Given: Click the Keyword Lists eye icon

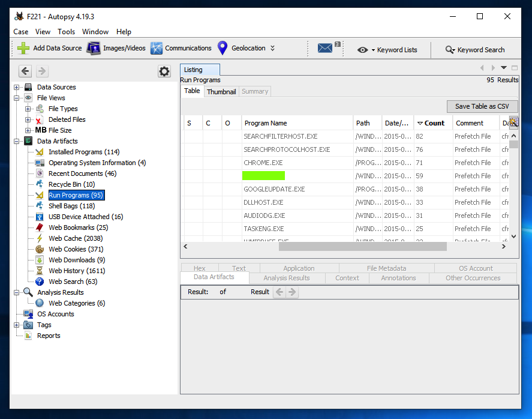Looking at the screenshot, I should [x=362, y=50].
